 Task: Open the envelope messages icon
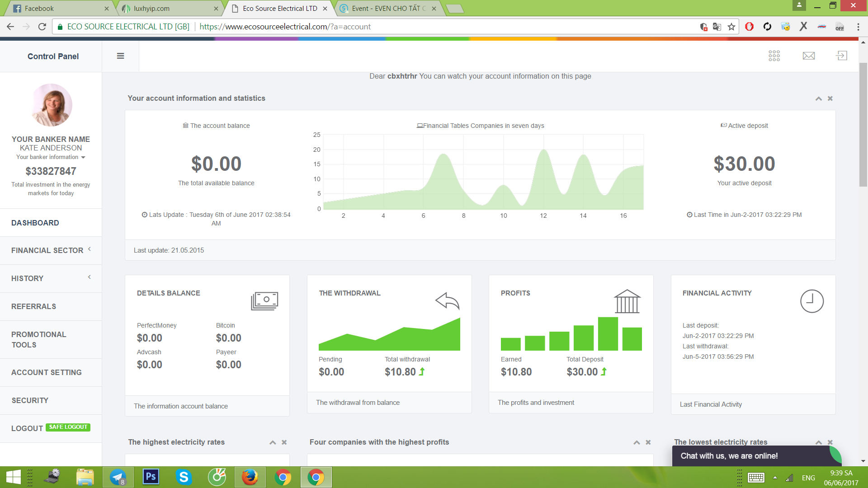point(808,56)
